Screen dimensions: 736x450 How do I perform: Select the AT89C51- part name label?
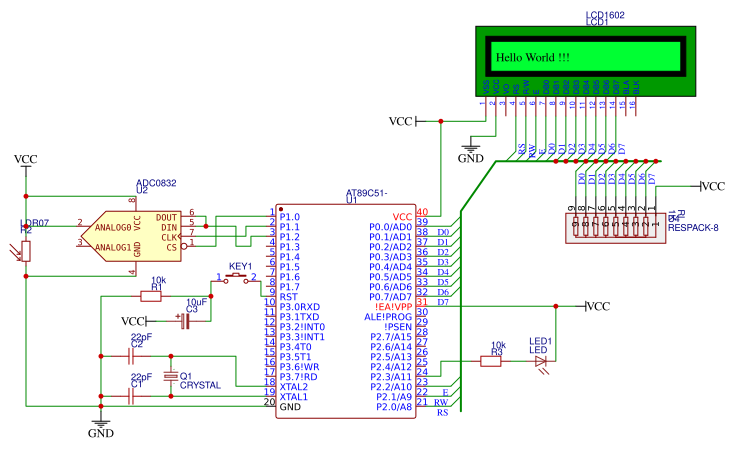[x=367, y=193]
